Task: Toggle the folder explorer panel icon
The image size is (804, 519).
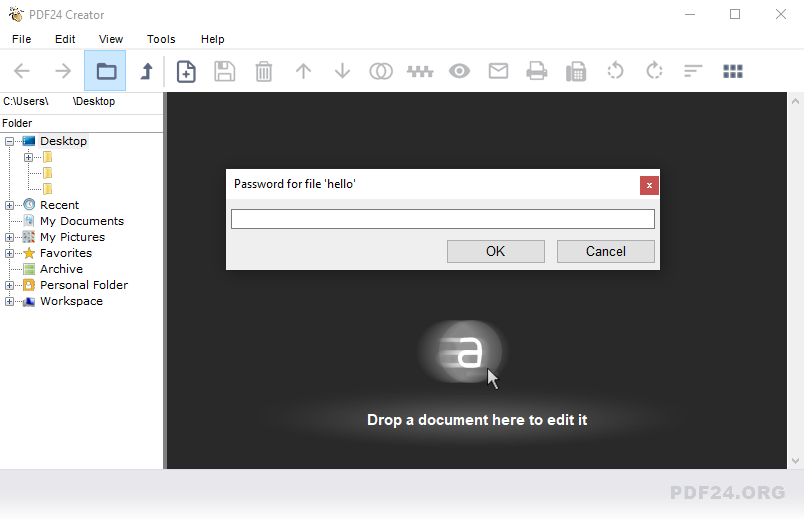Action: pyautogui.click(x=106, y=71)
